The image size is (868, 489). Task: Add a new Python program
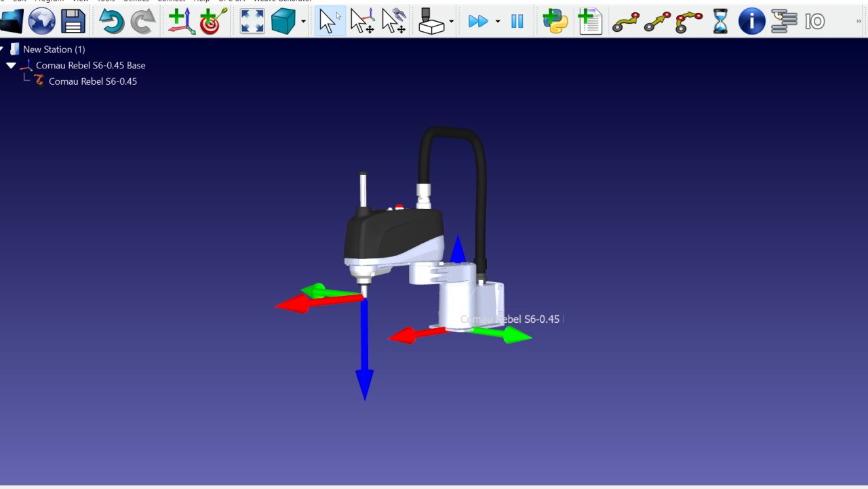click(x=555, y=21)
